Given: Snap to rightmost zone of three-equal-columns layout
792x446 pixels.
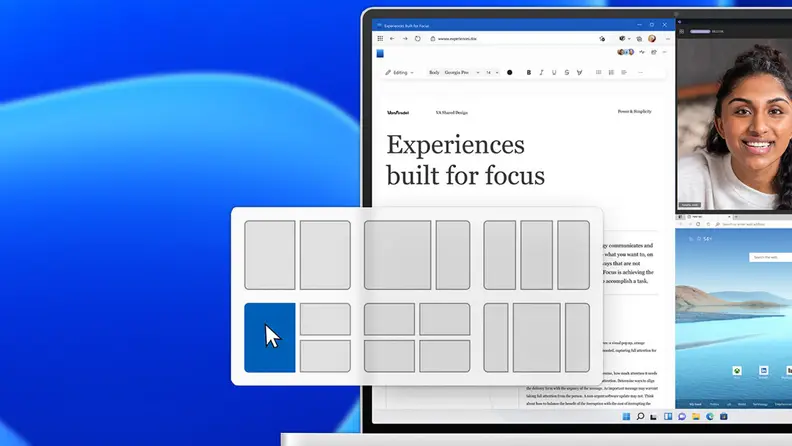Looking at the screenshot, I should [x=573, y=255].
